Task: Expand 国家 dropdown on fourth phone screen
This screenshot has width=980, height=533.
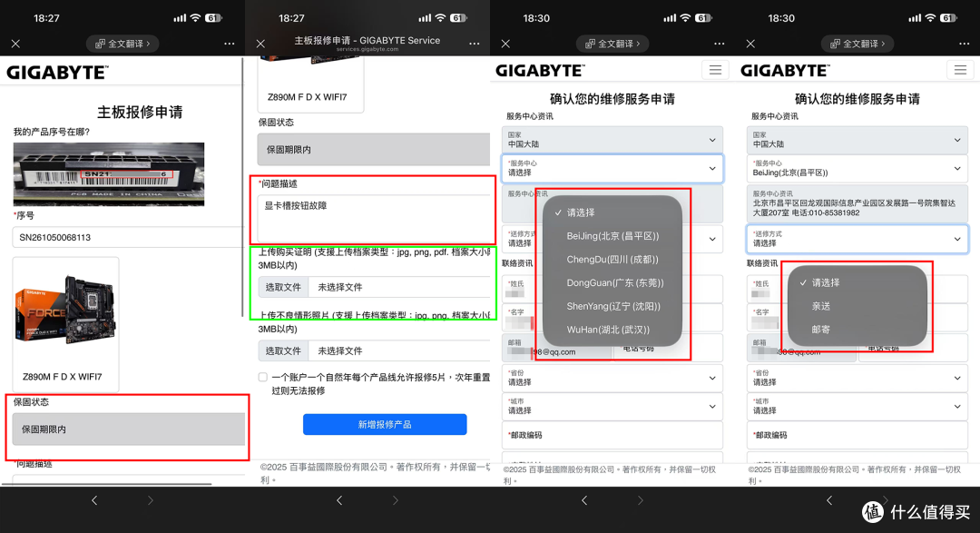Action: [x=857, y=140]
